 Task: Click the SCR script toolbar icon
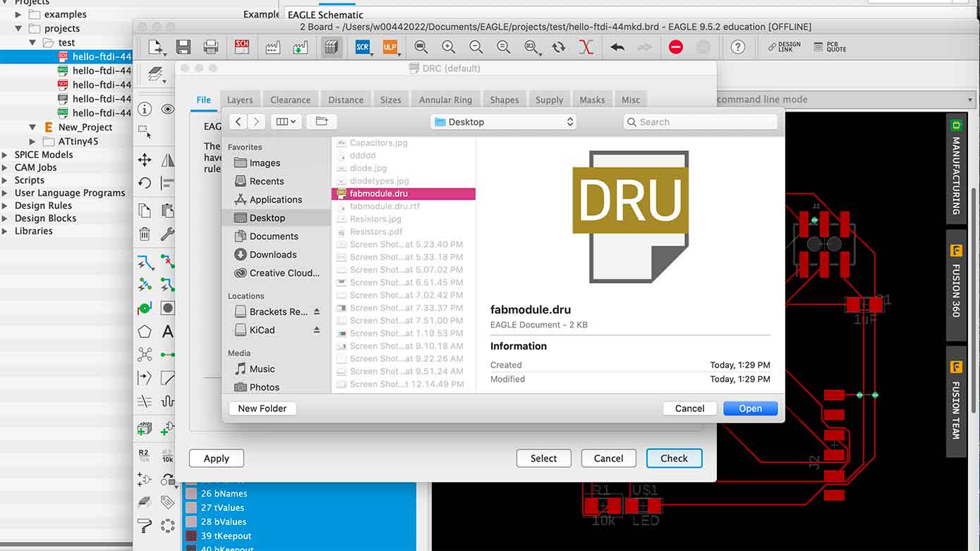coord(363,47)
